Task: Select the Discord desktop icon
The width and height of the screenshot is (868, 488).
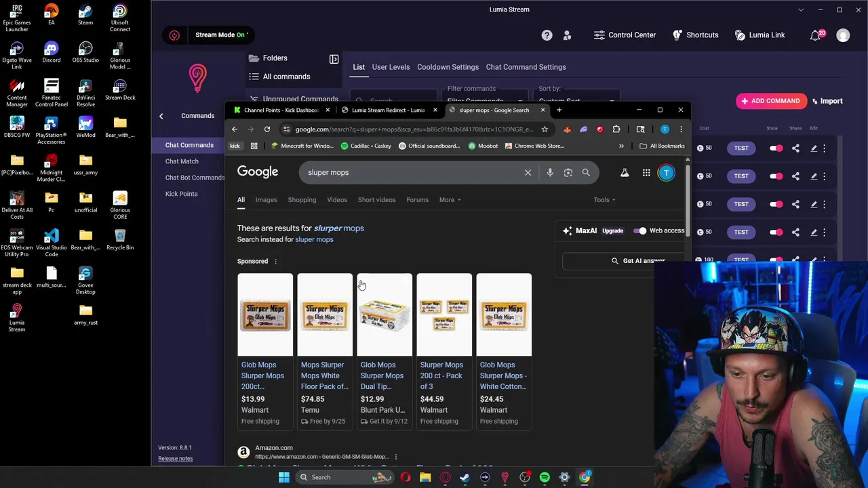Action: click(x=52, y=52)
